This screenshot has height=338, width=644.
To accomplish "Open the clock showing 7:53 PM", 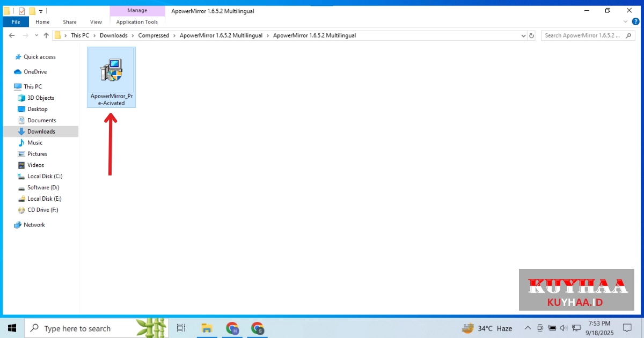I will pyautogui.click(x=599, y=328).
